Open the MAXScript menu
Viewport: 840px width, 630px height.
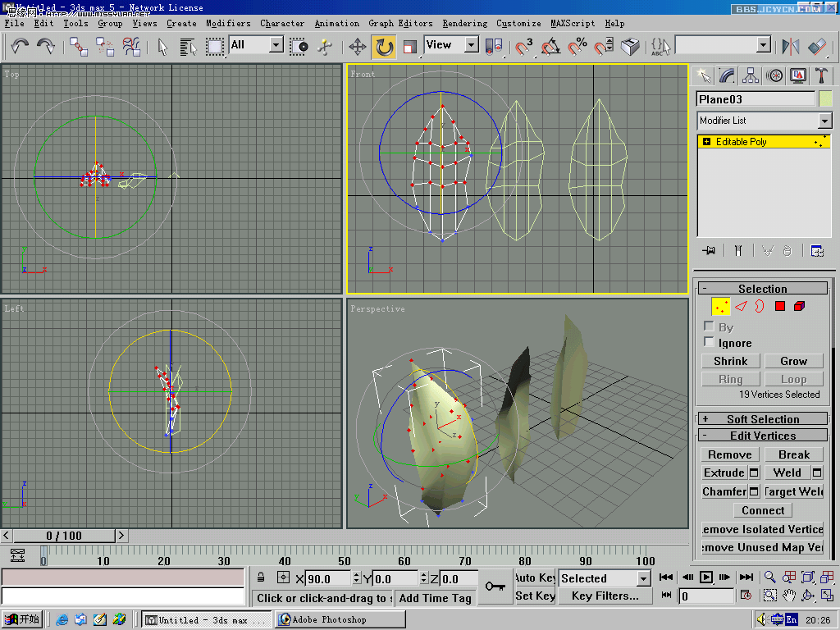573,23
